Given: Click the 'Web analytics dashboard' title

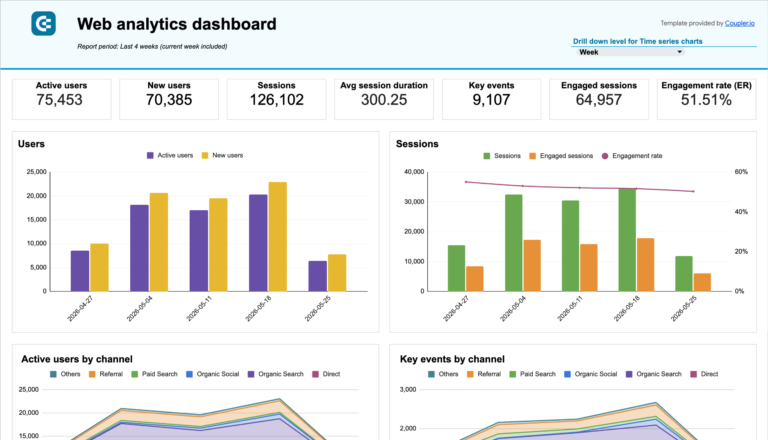Looking at the screenshot, I should tap(177, 24).
